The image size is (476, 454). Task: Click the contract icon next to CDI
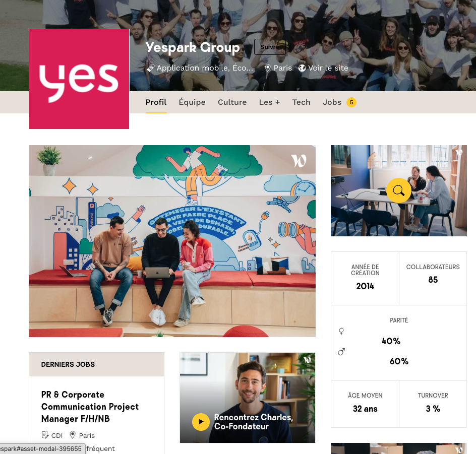click(45, 435)
